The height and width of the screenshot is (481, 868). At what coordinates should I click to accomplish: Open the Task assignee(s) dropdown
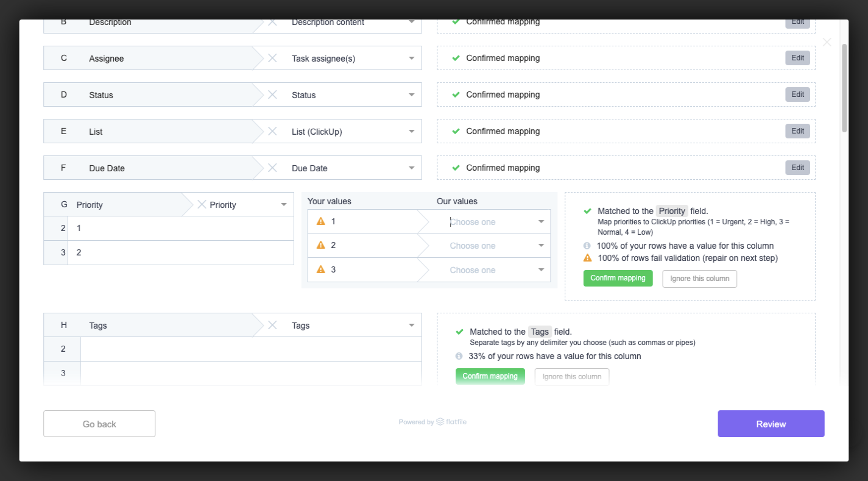tap(353, 58)
